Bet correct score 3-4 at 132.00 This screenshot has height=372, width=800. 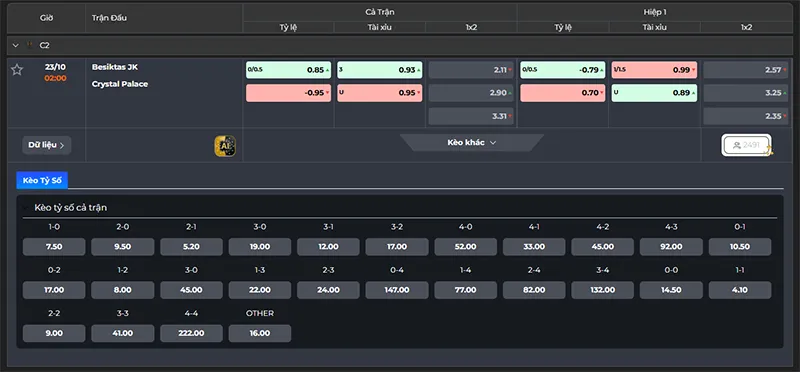point(603,290)
